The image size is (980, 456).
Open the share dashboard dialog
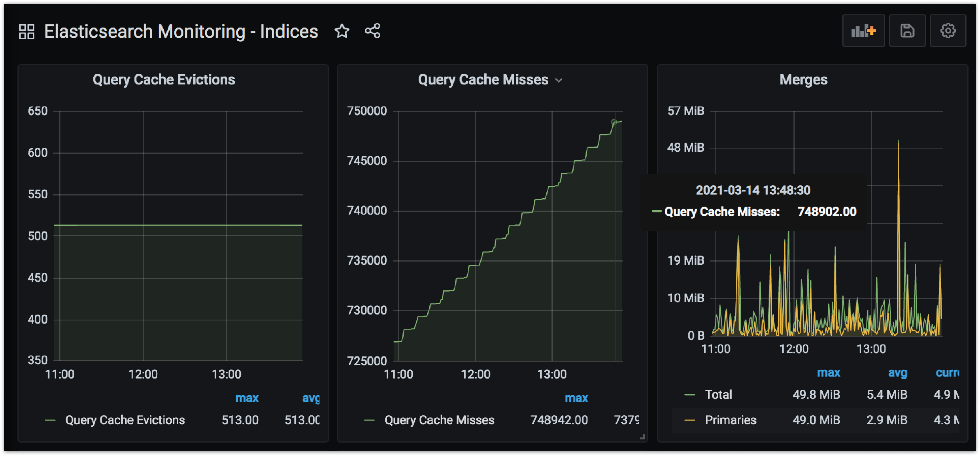372,31
